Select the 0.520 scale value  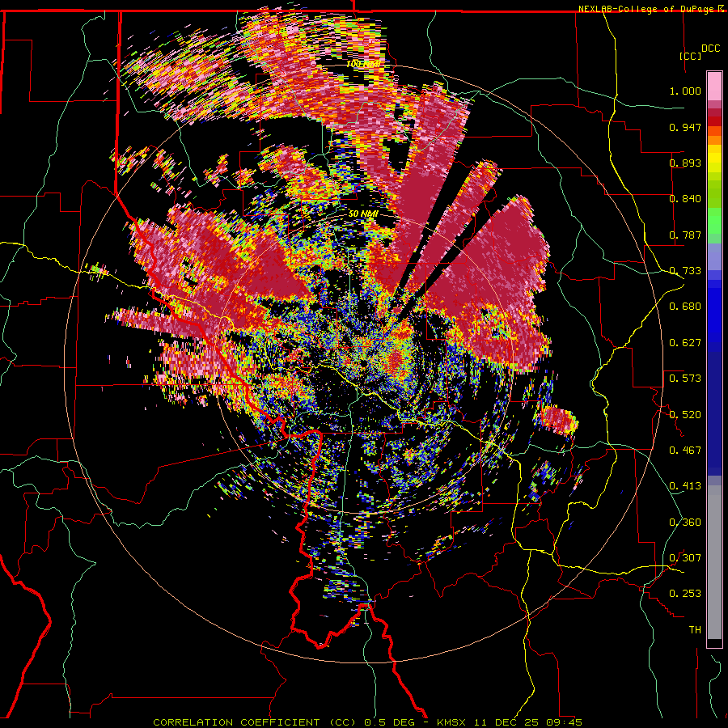click(x=685, y=415)
